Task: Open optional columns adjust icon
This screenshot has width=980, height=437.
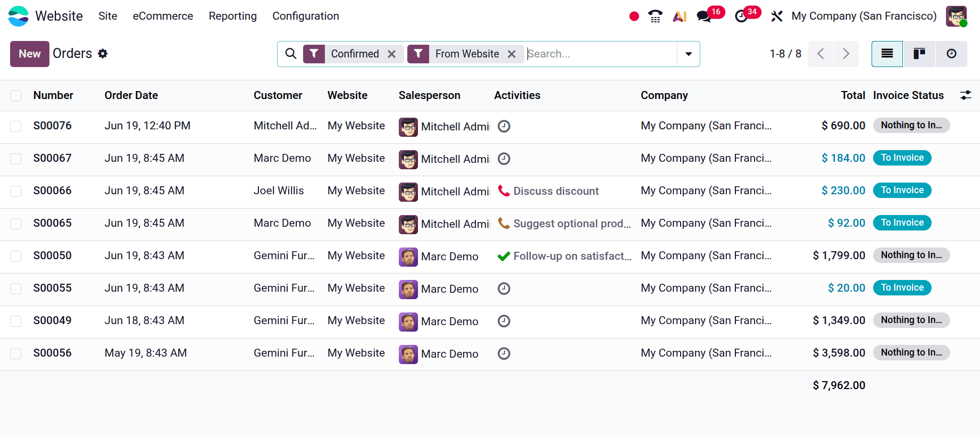Action: [966, 95]
